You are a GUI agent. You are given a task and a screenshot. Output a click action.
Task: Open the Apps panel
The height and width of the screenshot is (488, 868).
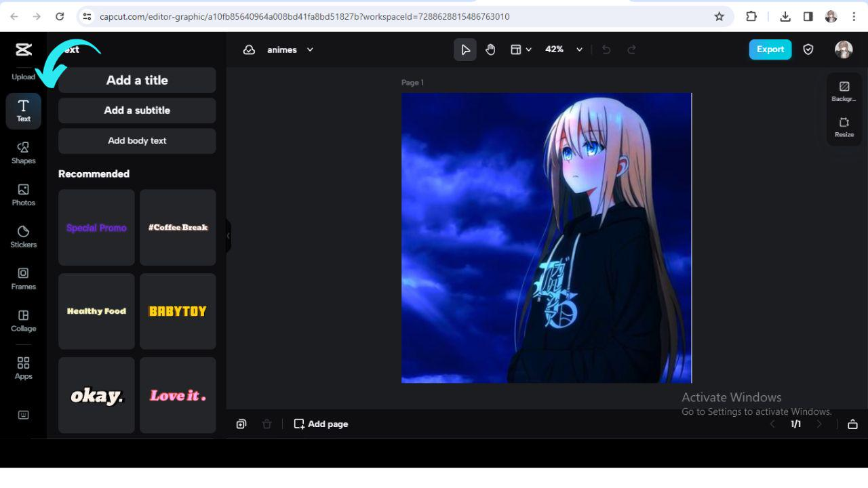(x=24, y=368)
